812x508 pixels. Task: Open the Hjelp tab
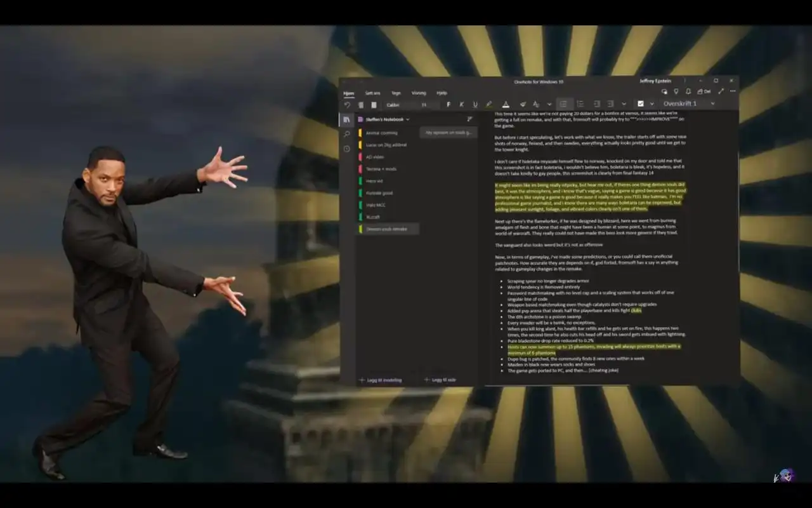[x=442, y=93]
